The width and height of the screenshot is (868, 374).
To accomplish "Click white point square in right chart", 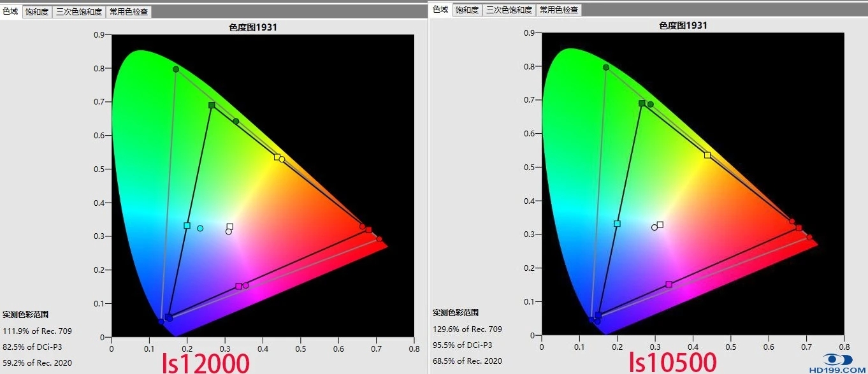I will pos(660,224).
